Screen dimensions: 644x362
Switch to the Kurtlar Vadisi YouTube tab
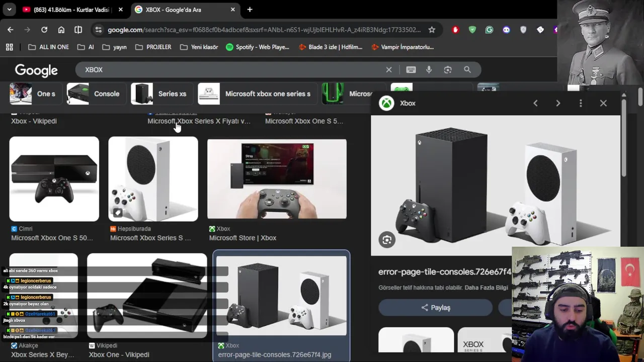click(x=72, y=10)
